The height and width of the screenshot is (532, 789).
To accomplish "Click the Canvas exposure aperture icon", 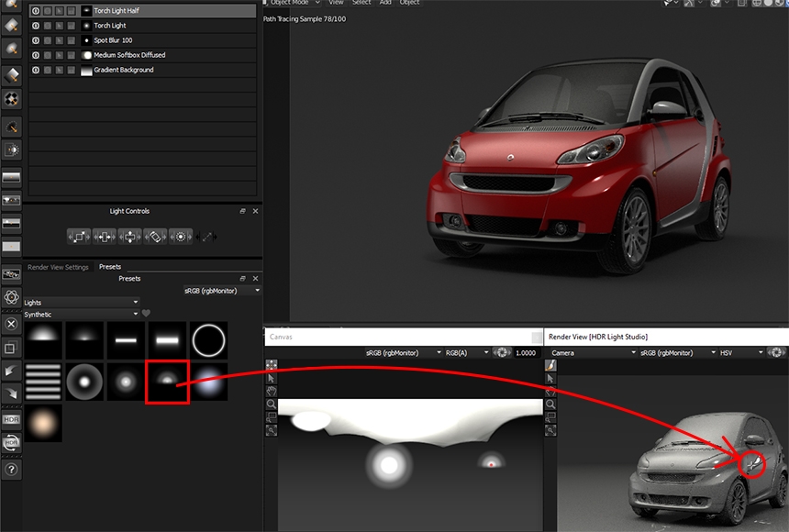I will [x=502, y=353].
